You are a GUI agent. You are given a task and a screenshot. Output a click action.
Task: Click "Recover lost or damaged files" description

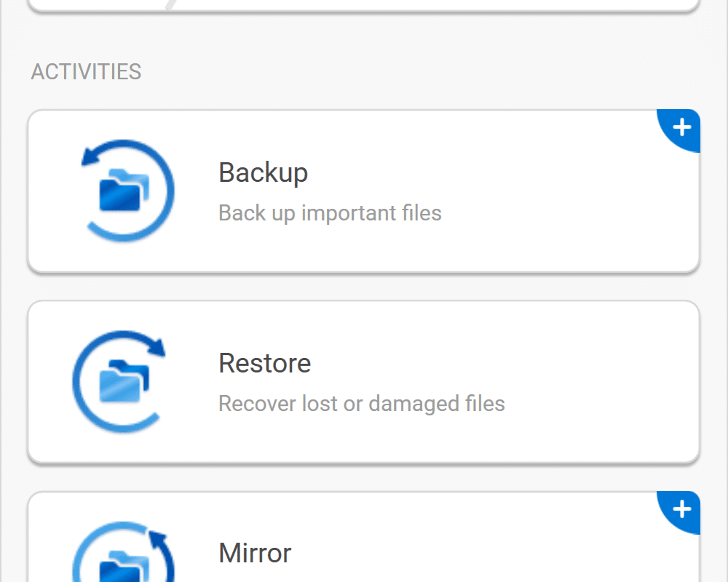362,403
